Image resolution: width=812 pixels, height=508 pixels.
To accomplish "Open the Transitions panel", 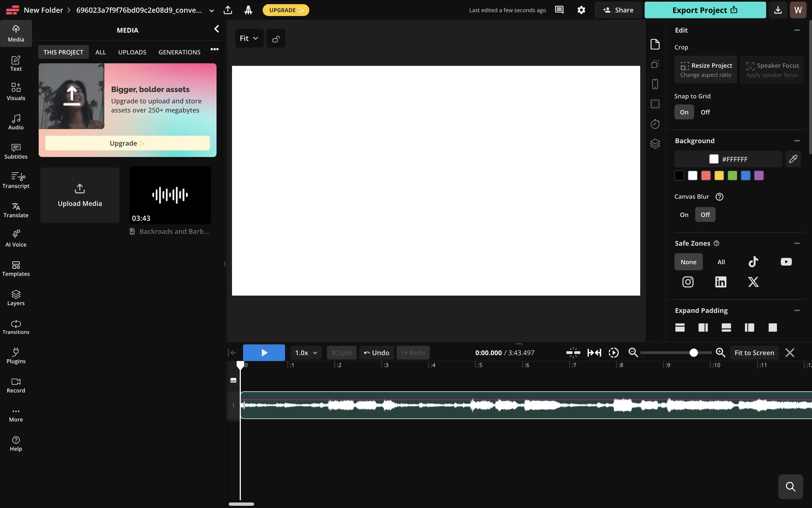I will pyautogui.click(x=16, y=326).
